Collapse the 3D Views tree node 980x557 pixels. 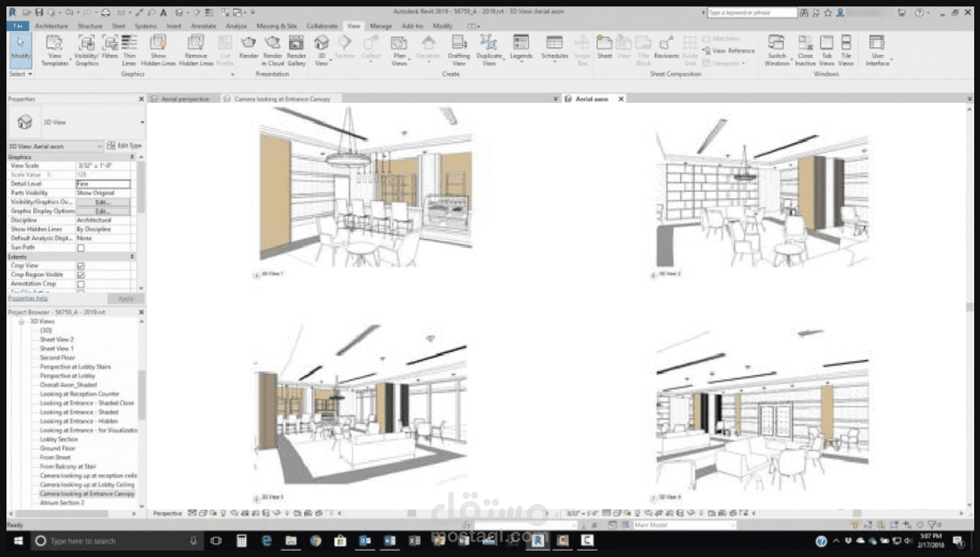point(21,322)
